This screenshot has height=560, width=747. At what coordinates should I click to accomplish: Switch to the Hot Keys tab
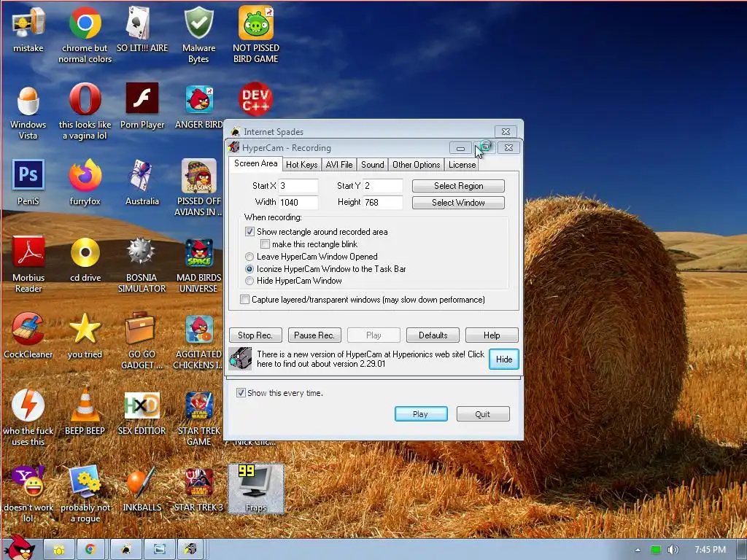click(x=301, y=164)
